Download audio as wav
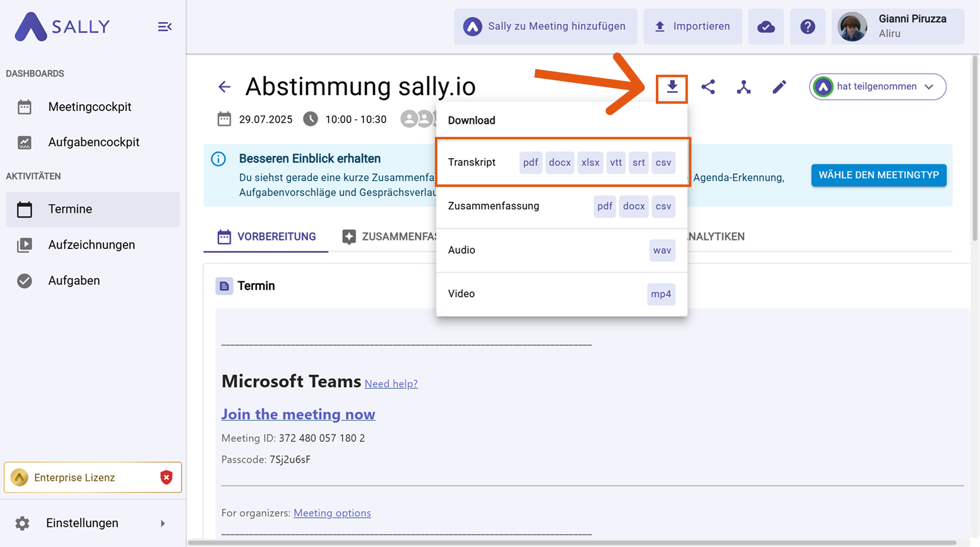 [x=661, y=250]
